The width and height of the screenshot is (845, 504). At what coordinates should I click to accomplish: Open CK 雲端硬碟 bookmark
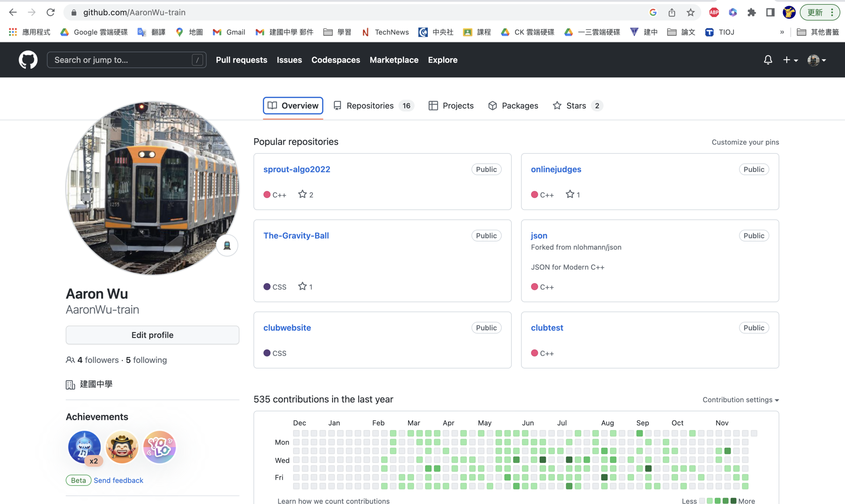pyautogui.click(x=528, y=32)
